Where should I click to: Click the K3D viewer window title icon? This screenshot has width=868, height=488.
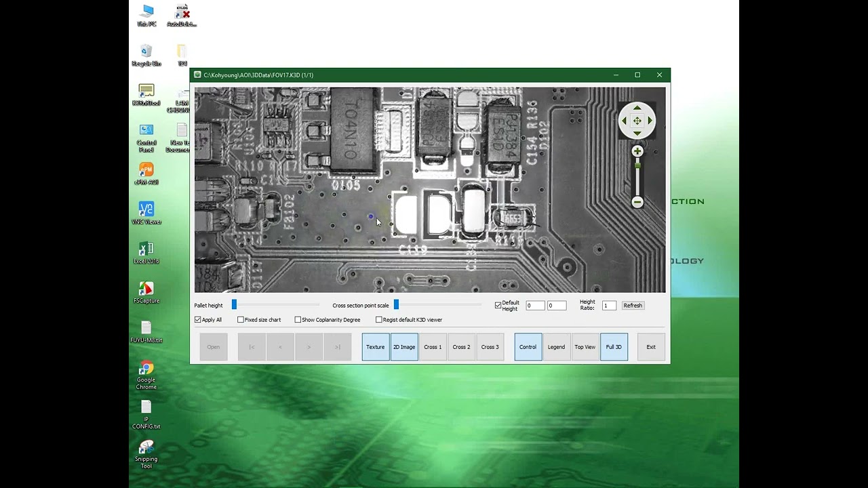pyautogui.click(x=197, y=75)
